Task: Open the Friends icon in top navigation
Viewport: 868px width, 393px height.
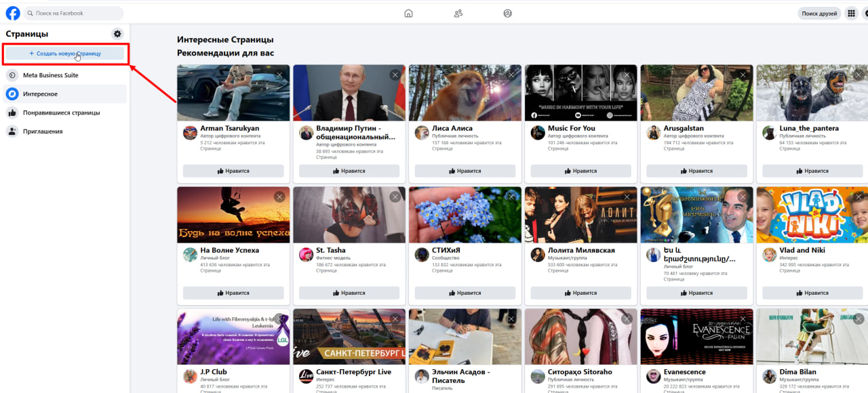Action: pos(458,13)
